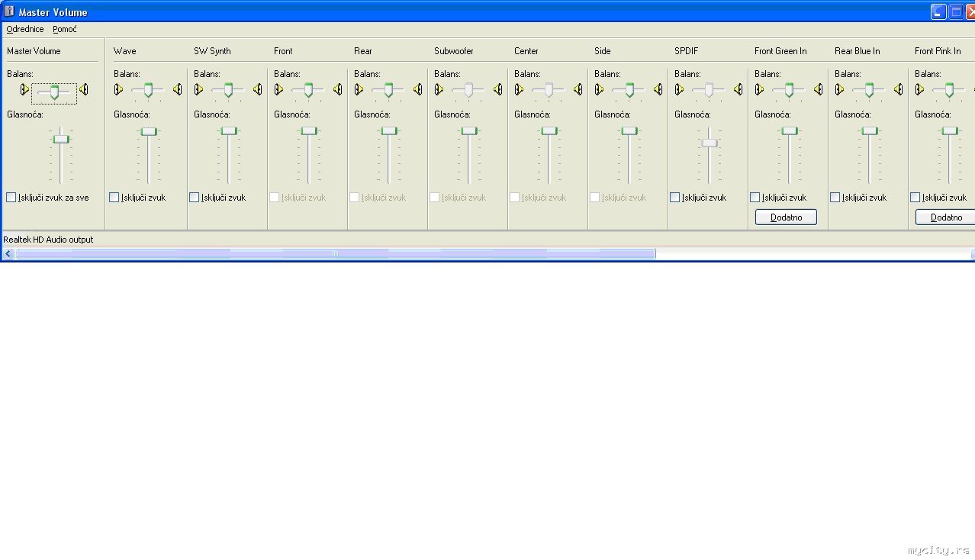
Task: Click the SW Synth volume slider thumb
Action: 229,131
